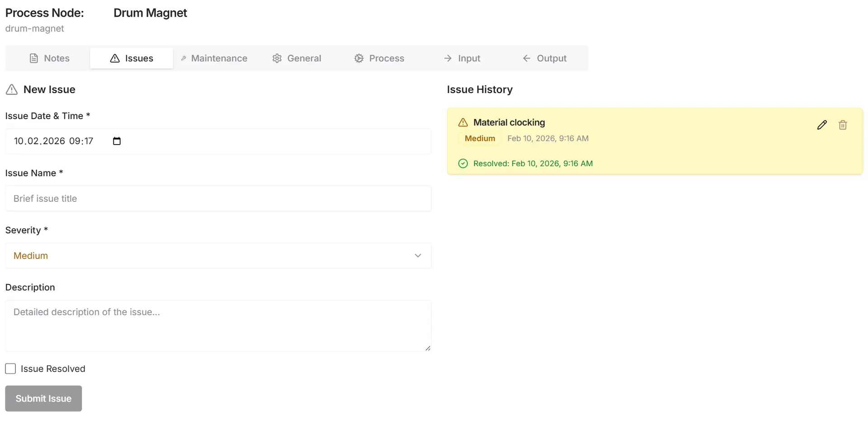The height and width of the screenshot is (429, 868).
Task: Delete the Material clocking issue via trash icon
Action: (x=843, y=125)
